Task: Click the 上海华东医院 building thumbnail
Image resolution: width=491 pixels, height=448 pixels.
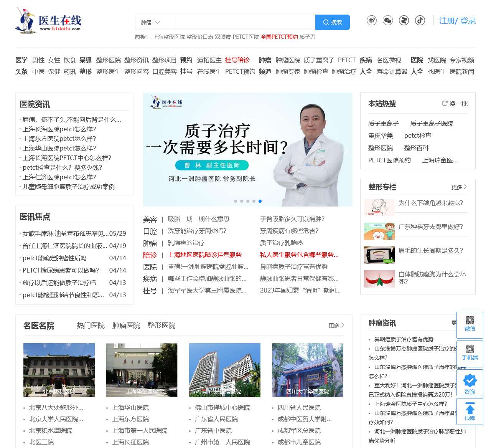Action: (142, 370)
